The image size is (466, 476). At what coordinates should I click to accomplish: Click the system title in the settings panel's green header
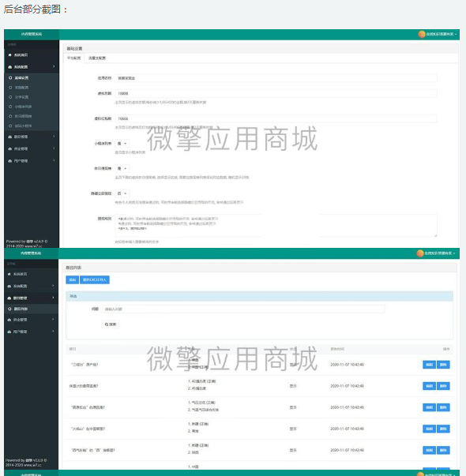tap(32, 34)
